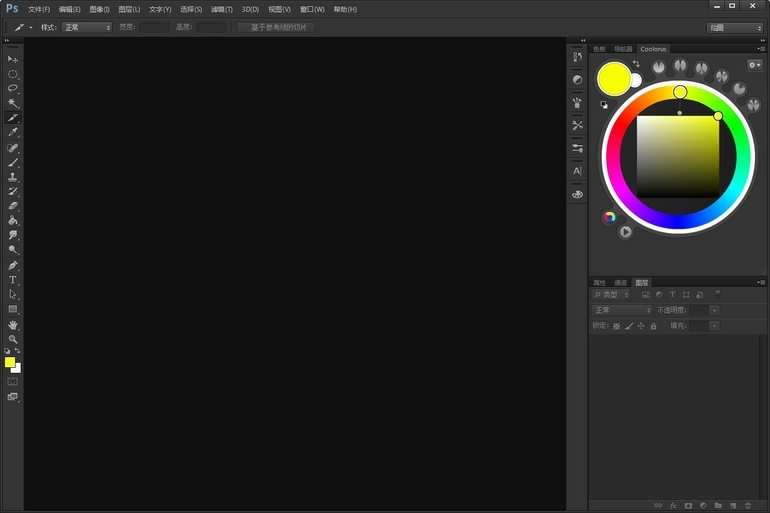
Task: Pick the Magic Wand tool
Action: [13, 103]
